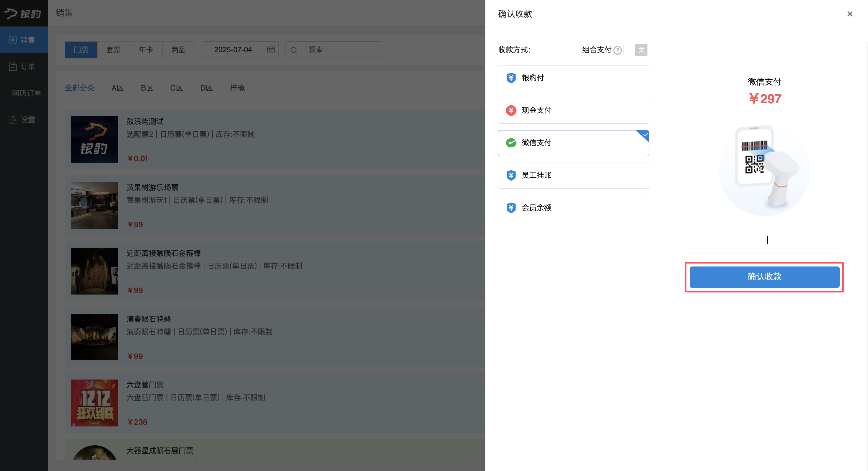
Task: Select the C区 category tab
Action: click(177, 88)
